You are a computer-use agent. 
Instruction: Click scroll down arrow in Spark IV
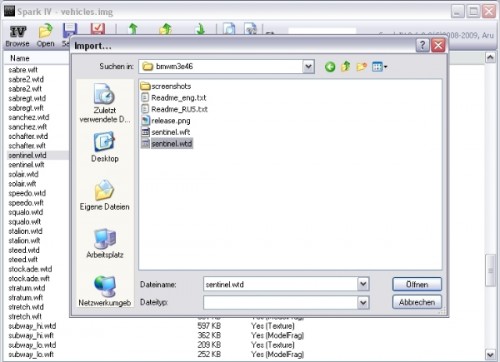pos(490,355)
